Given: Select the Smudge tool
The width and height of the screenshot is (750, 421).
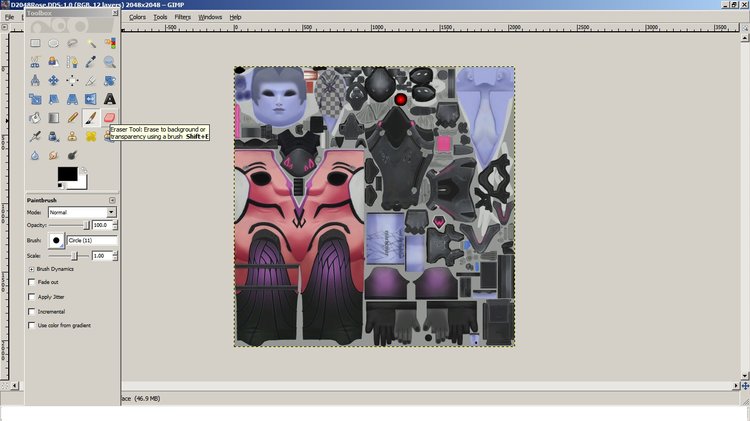Looking at the screenshot, I should tap(54, 155).
